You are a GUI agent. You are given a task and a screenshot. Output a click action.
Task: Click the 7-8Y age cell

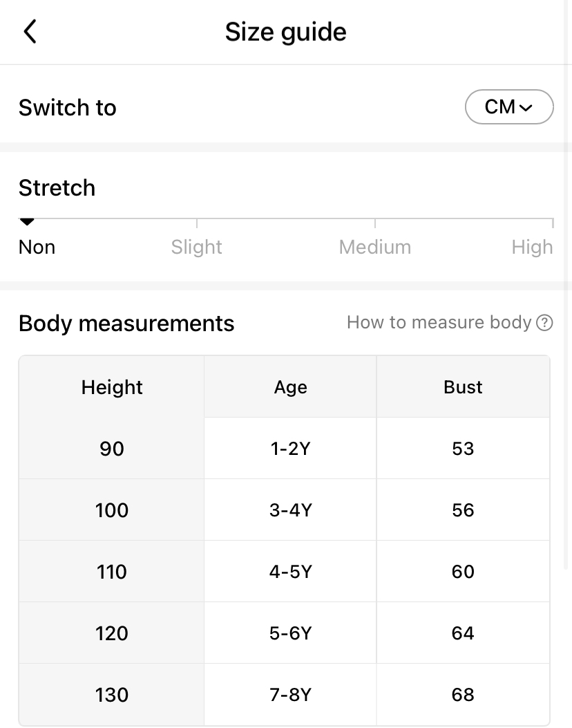tap(290, 695)
